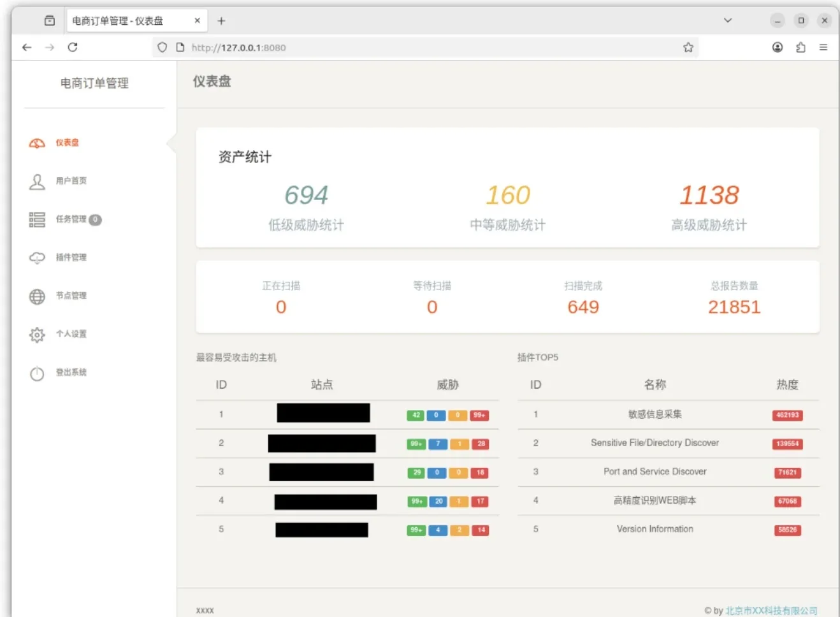Open the 个人设置 gear icon
The width and height of the screenshot is (840, 617).
point(37,335)
